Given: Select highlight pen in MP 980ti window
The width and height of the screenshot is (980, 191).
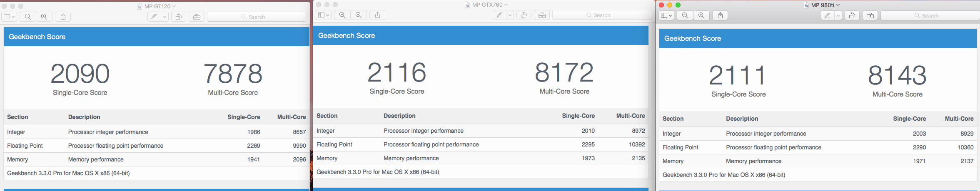Looking at the screenshot, I should click(x=828, y=15).
